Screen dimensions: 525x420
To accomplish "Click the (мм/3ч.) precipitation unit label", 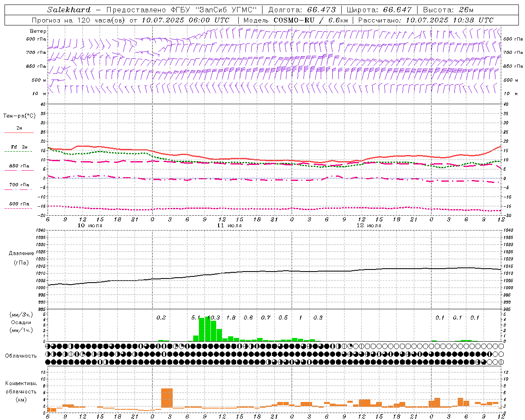I will (21, 315).
